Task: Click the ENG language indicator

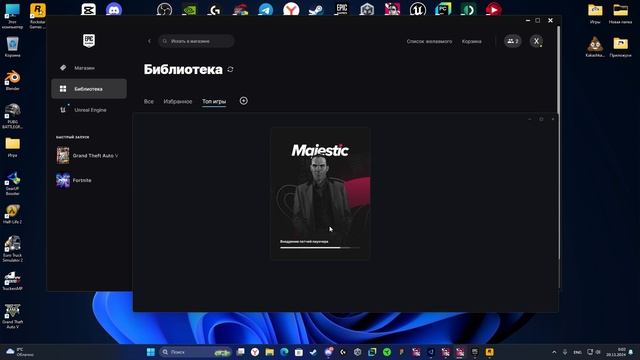Action: (578, 352)
